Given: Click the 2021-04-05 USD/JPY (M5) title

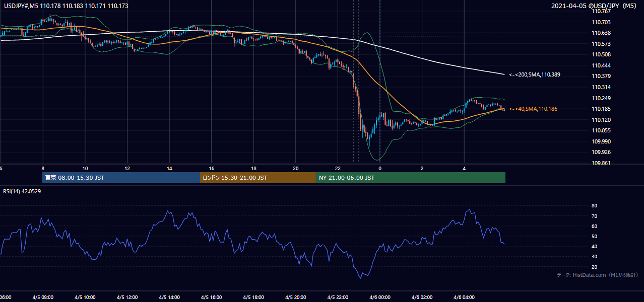Looking at the screenshot, I should 594,6.
